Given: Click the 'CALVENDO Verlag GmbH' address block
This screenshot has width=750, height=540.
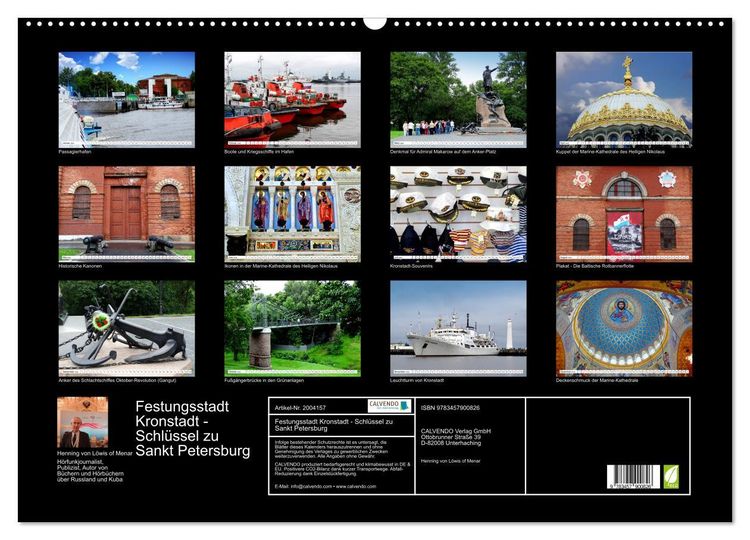Looking at the screenshot, I should point(456,437).
